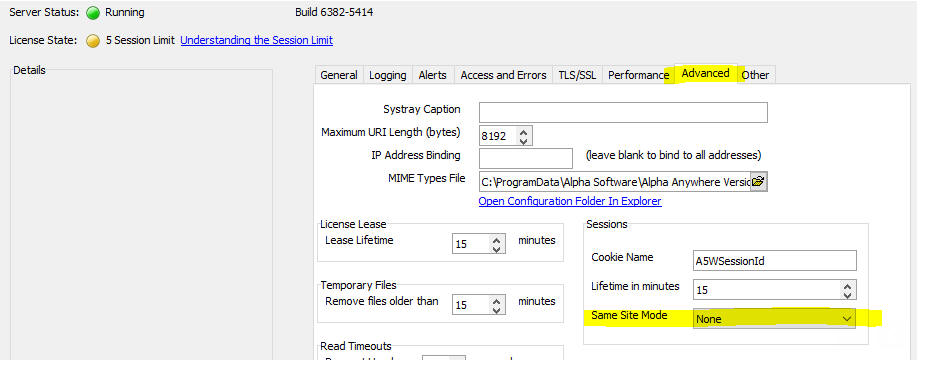
Task: Click the Details panel label
Action: (x=30, y=70)
